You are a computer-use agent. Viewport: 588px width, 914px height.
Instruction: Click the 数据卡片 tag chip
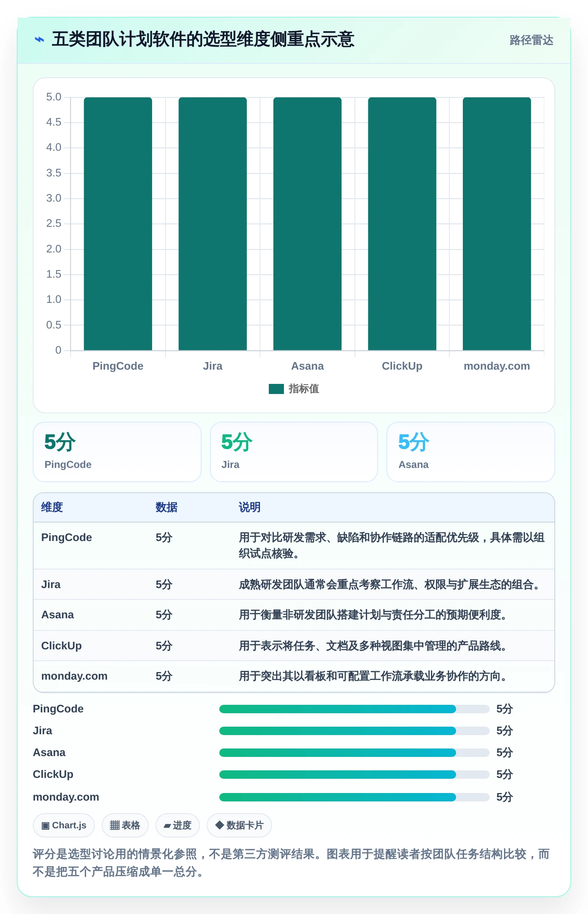coord(239,825)
